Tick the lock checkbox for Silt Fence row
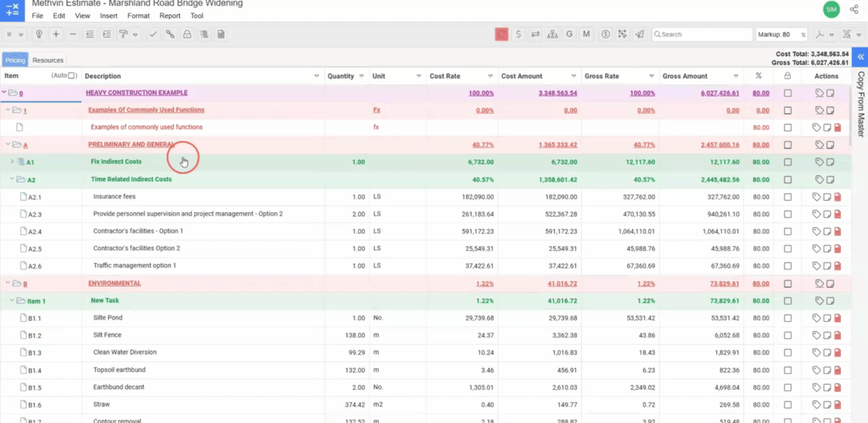Viewport: 868px width, 423px height. coord(788,335)
